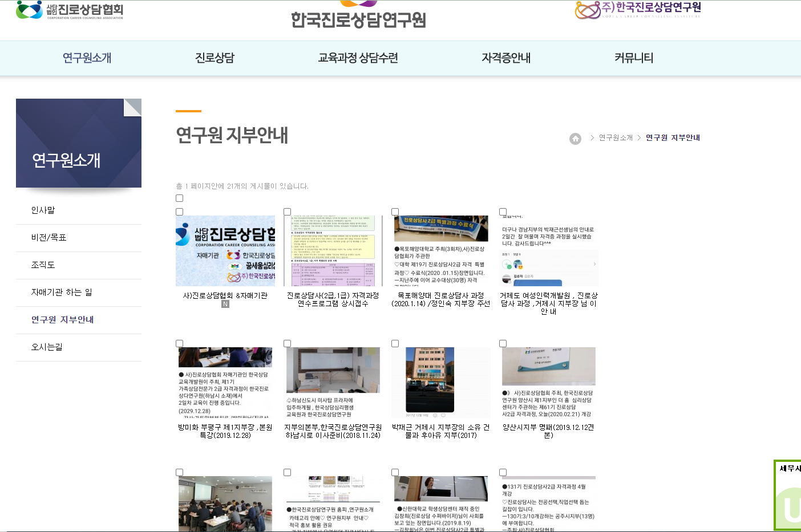Check the 진로상담사(2급,1급) 자격과정 post checkbox
Viewport: 801px width, 532px height.
(287, 212)
